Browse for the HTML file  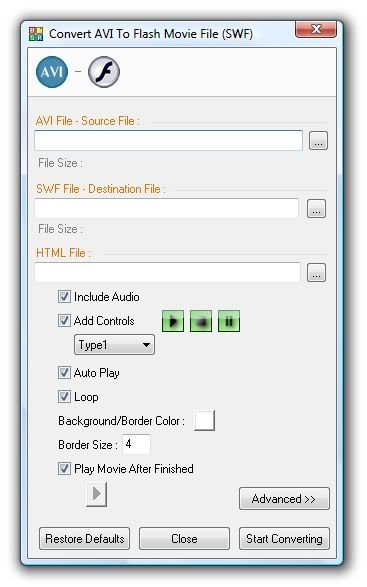(316, 273)
